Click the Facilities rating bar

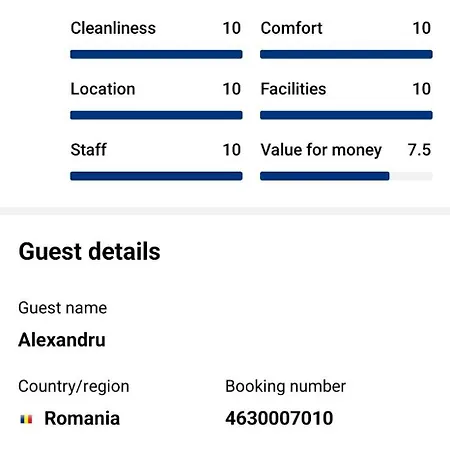pos(346,115)
